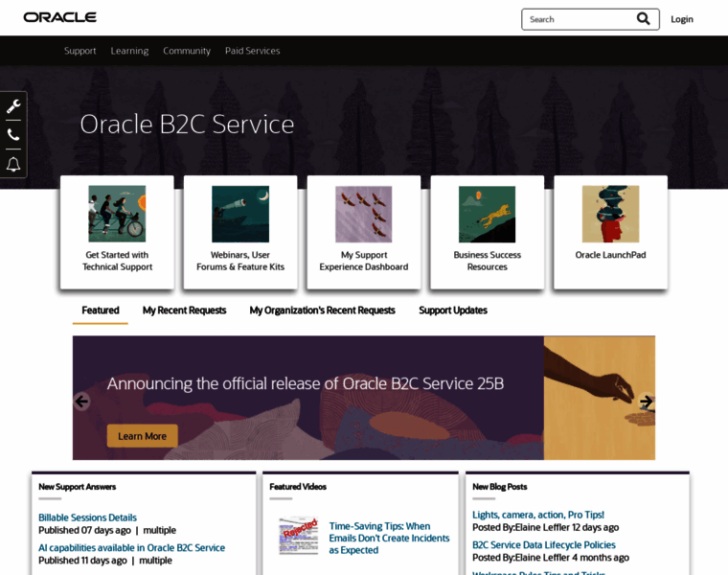Viewport: 728px width, 575px height.
Task: Click 'Published 11 days ago' text
Action: [82, 560]
